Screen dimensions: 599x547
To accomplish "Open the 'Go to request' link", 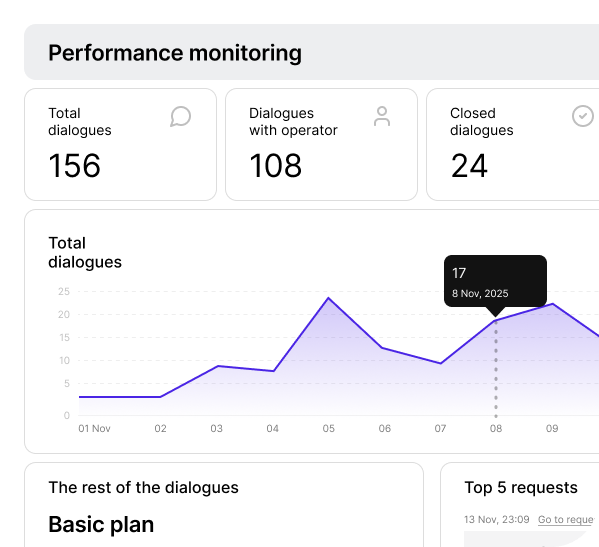I will coord(566,519).
